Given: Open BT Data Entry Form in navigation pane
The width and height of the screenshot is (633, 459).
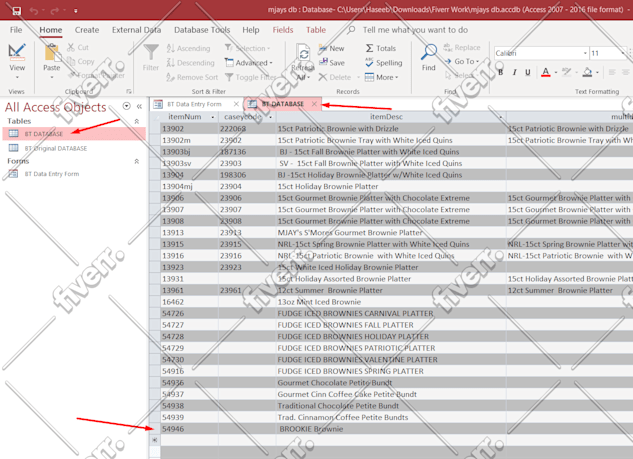Looking at the screenshot, I should point(52,174).
